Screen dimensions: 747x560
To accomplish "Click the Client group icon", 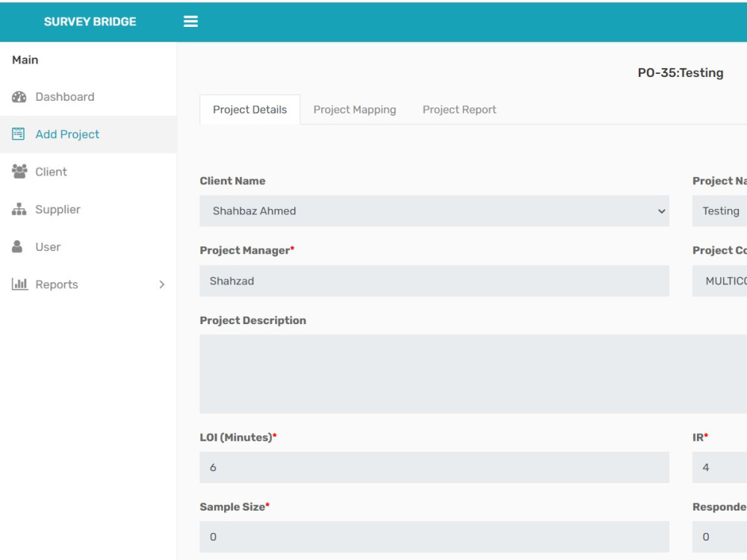I will [x=19, y=172].
